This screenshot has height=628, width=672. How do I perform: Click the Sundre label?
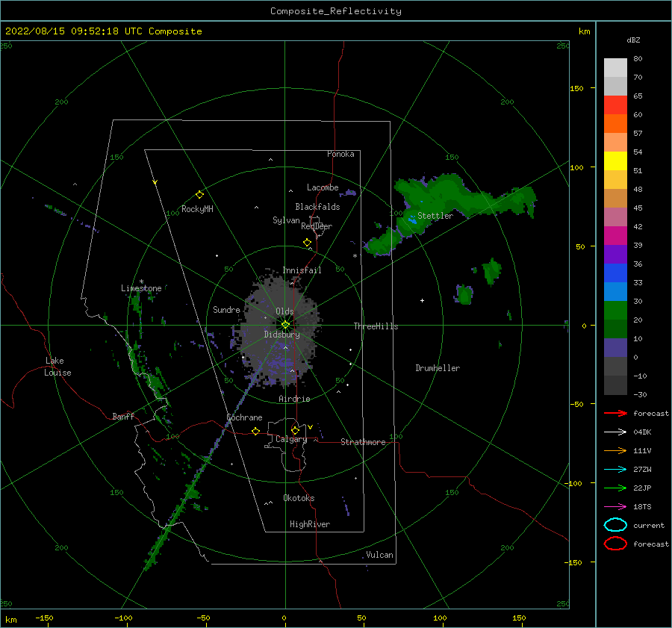226,309
